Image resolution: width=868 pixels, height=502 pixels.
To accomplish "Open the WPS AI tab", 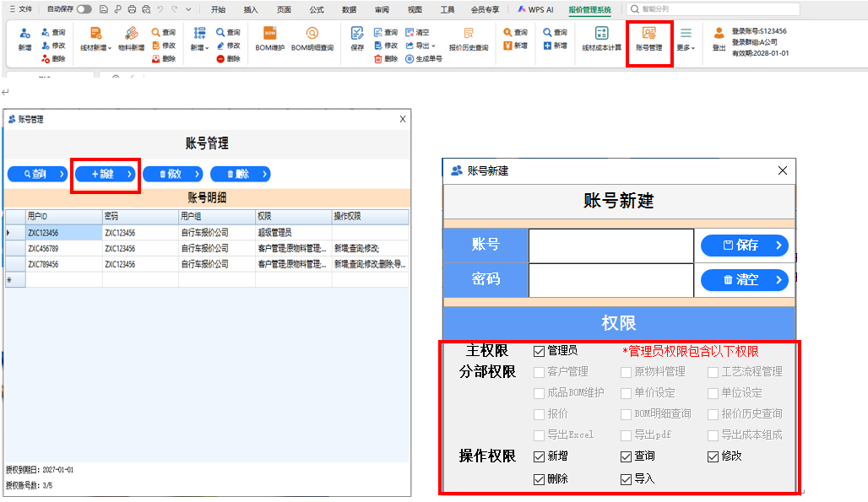I will coord(535,9).
